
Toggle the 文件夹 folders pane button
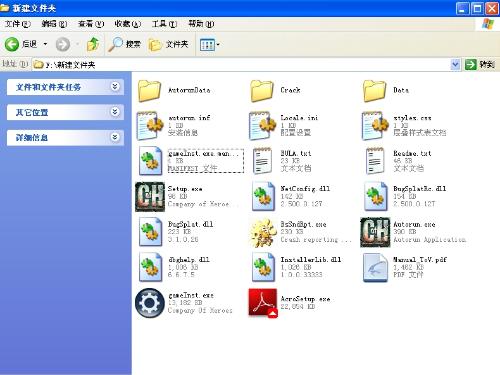169,44
